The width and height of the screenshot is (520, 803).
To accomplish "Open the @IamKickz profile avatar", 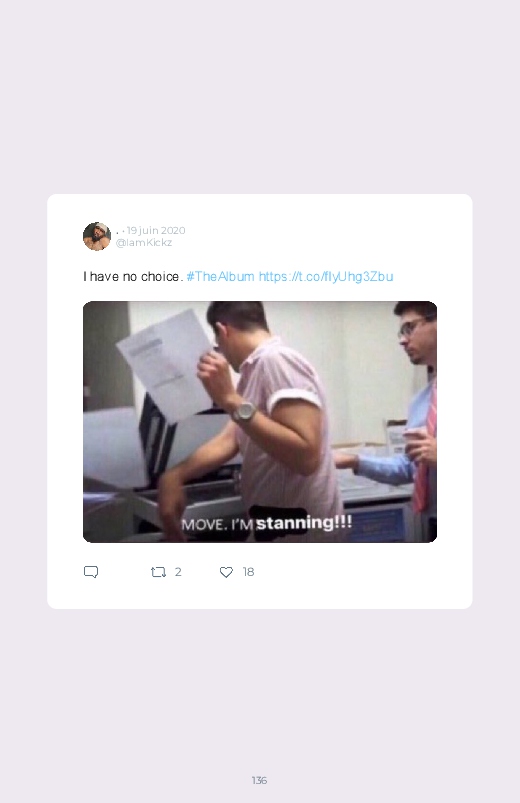I will click(97, 236).
